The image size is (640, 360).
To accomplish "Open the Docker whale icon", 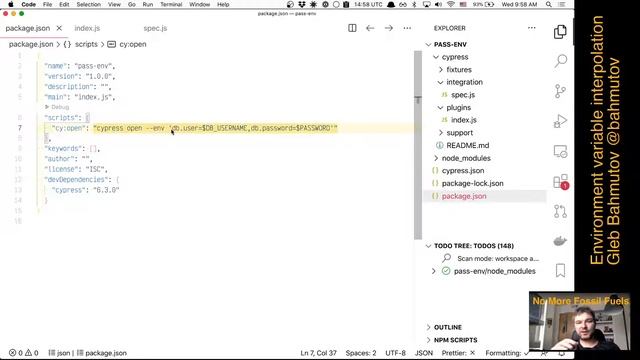I will tap(560, 241).
